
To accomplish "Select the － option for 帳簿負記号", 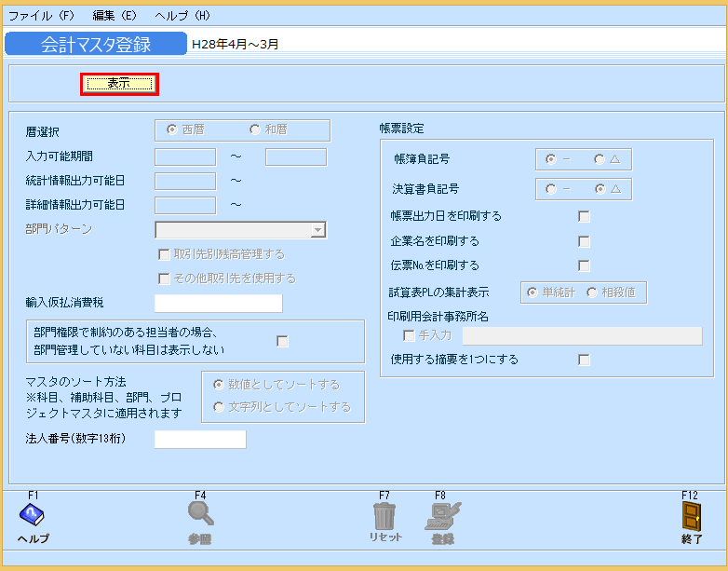I will 551,159.
